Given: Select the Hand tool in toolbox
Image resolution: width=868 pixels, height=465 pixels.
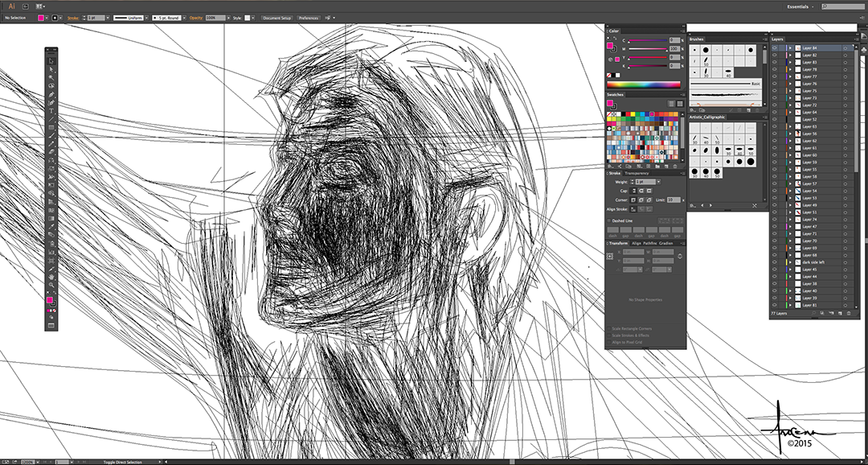Looking at the screenshot, I should click(51, 277).
